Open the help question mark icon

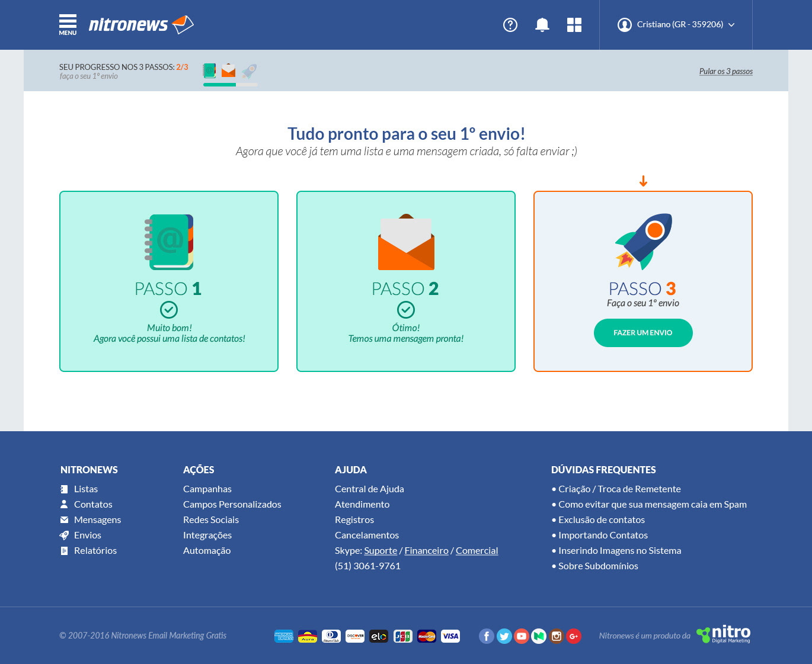[510, 24]
